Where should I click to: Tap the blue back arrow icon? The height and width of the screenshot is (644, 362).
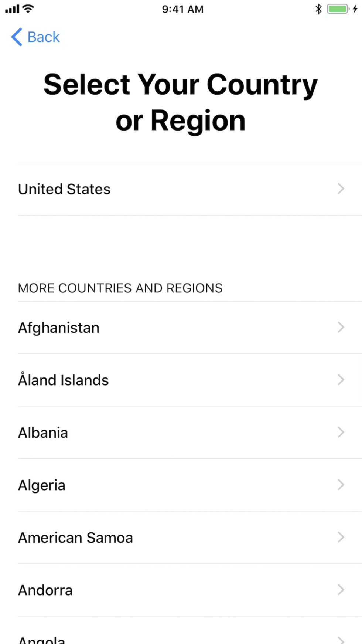17,37
